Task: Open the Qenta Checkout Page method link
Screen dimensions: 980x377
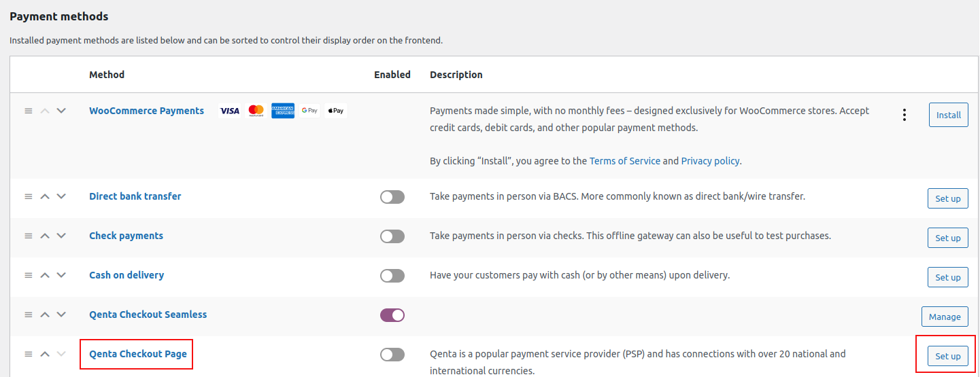Action: [x=138, y=354]
